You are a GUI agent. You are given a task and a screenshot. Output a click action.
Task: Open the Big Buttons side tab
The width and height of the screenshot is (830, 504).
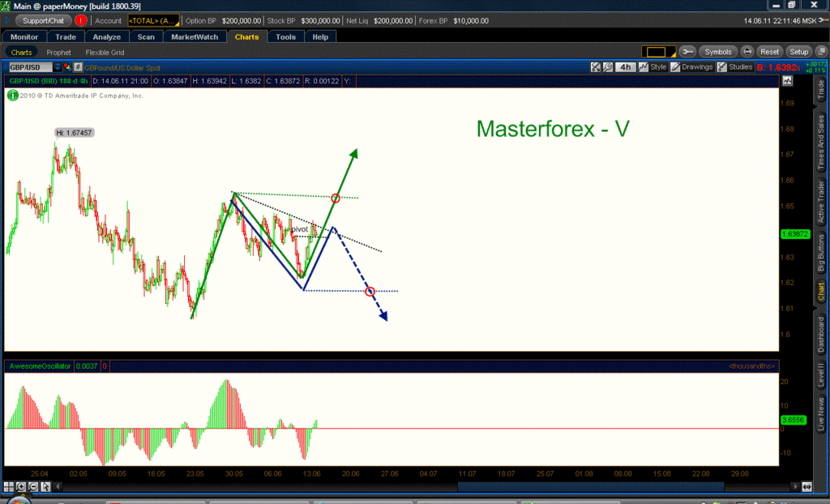[x=821, y=253]
